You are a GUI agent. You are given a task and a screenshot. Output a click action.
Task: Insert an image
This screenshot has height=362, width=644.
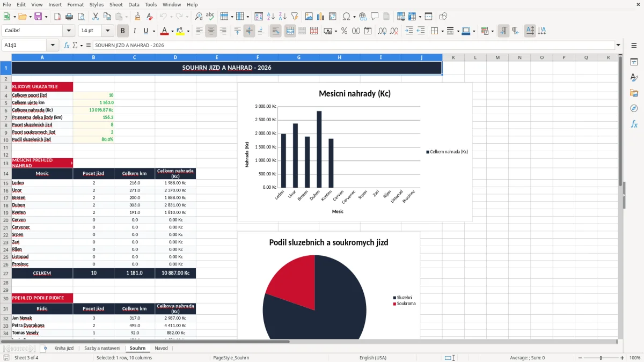pos(309,17)
